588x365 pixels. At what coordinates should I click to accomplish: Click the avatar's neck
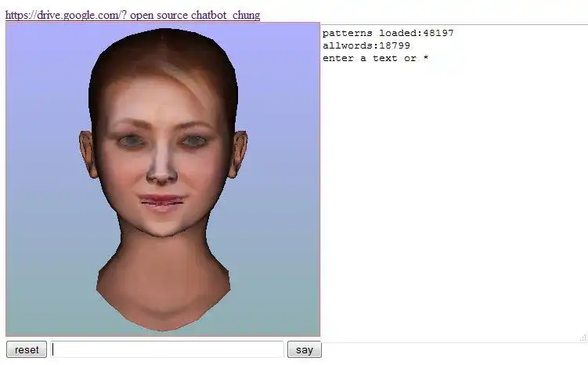(x=163, y=262)
